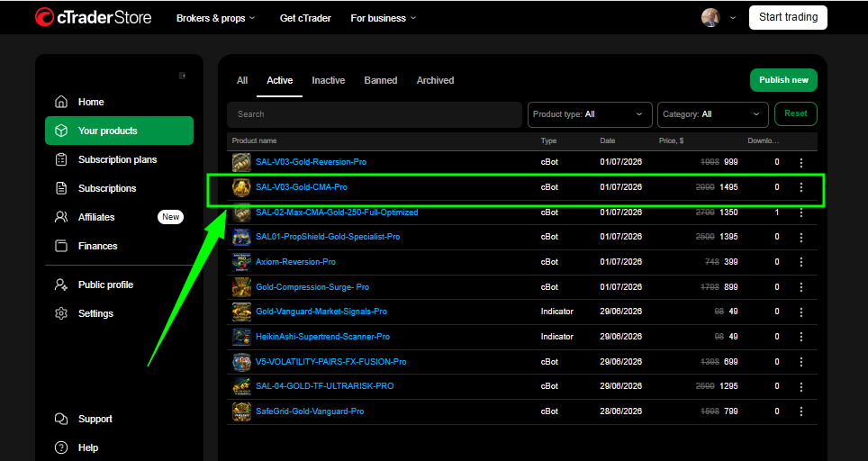This screenshot has height=461, width=868.
Task: Open the Gold-Compression-Surge- Pro product link
Action: (312, 287)
